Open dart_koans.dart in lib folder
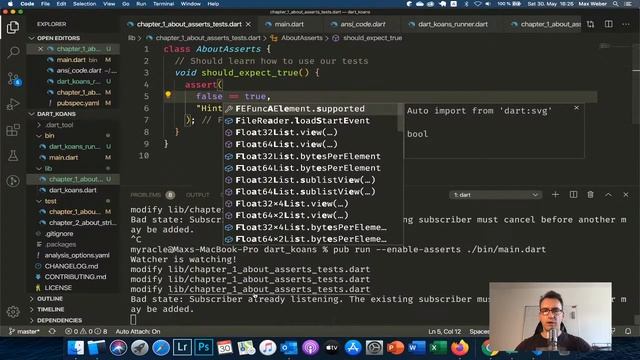 (x=73, y=190)
